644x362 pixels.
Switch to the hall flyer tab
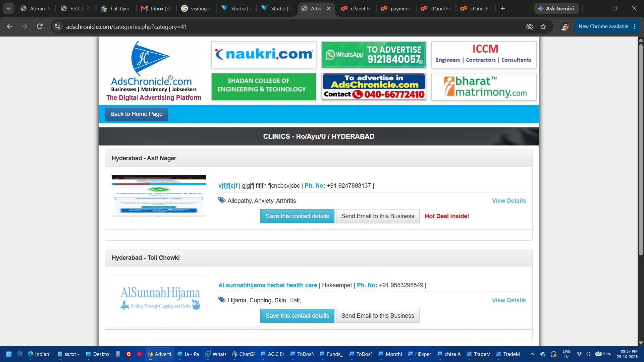(x=116, y=8)
